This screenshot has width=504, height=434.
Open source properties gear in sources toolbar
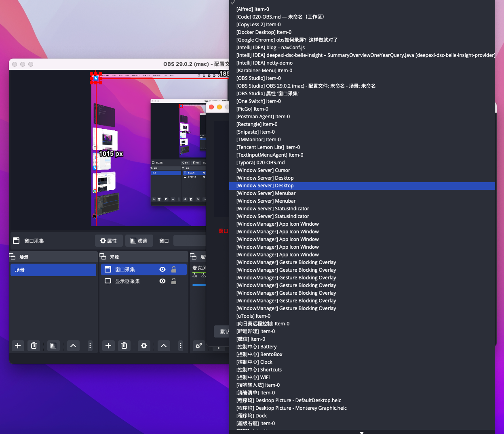coord(144,346)
